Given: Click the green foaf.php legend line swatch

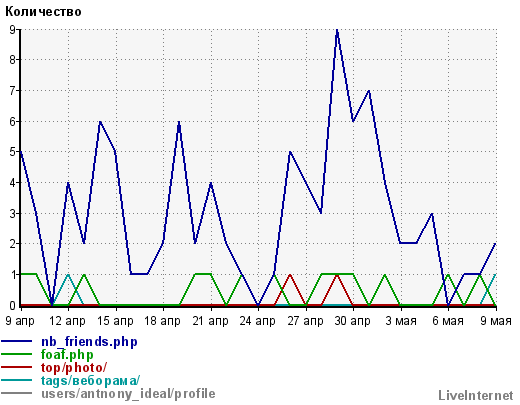Looking at the screenshot, I should click(17, 354).
